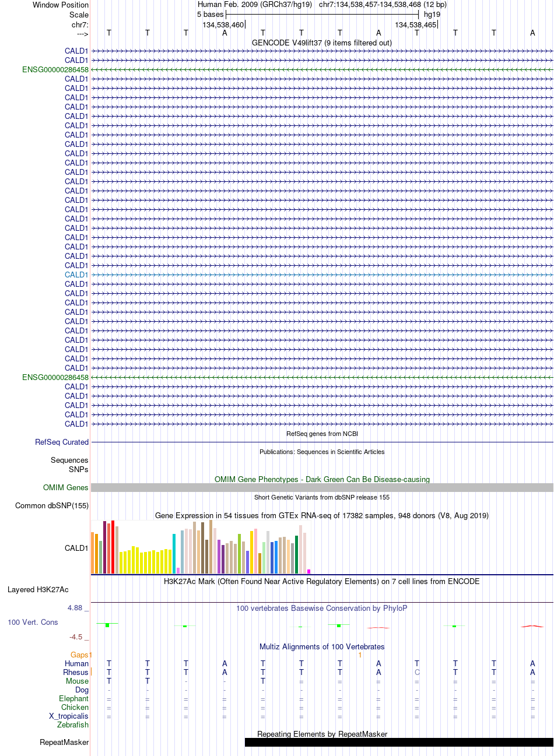Open the GENCODE V49lift37 track title

pos(322,43)
